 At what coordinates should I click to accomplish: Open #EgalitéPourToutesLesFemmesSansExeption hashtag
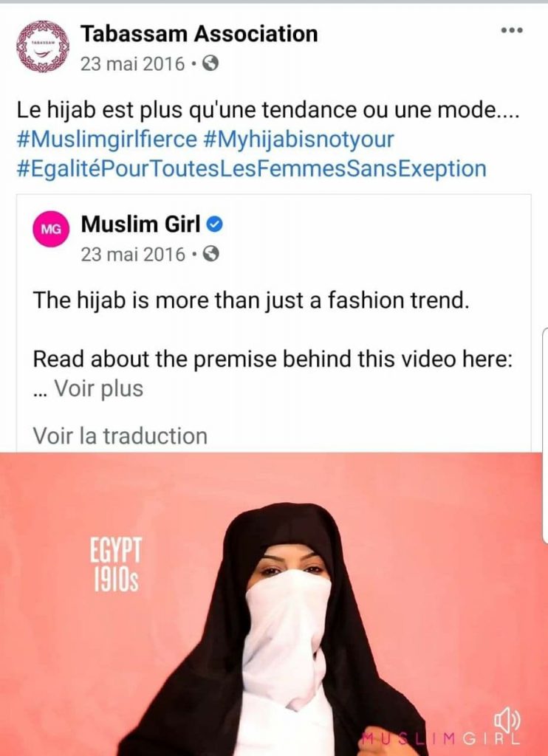pyautogui.click(x=251, y=169)
